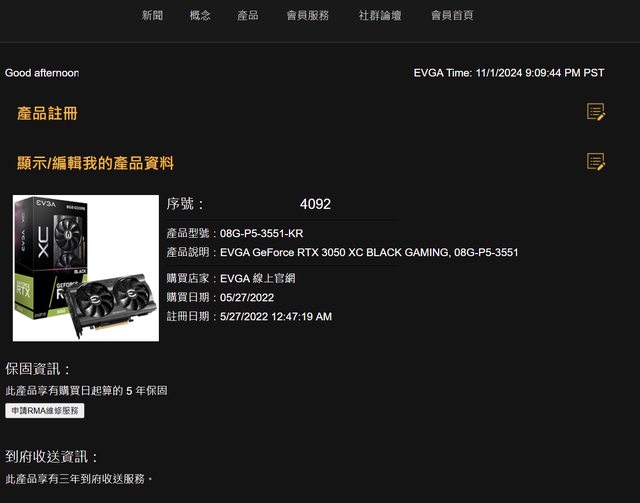Click the Good afternoon greeting text
This screenshot has height=503, width=640.
[x=42, y=73]
